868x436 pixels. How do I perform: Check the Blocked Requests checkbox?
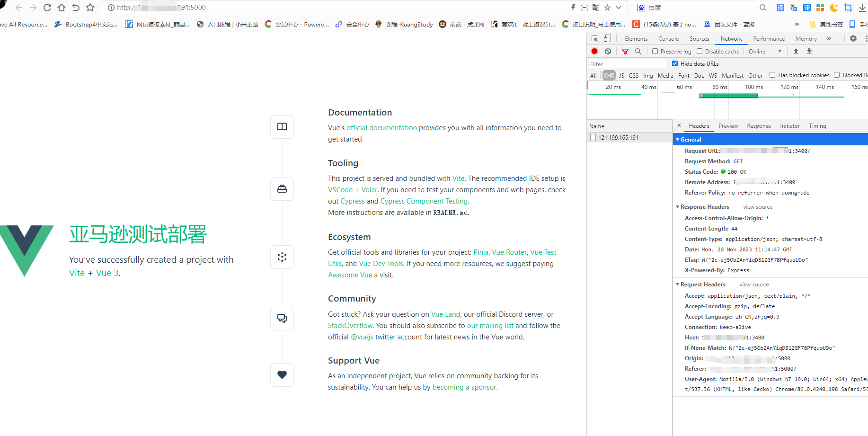(837, 75)
